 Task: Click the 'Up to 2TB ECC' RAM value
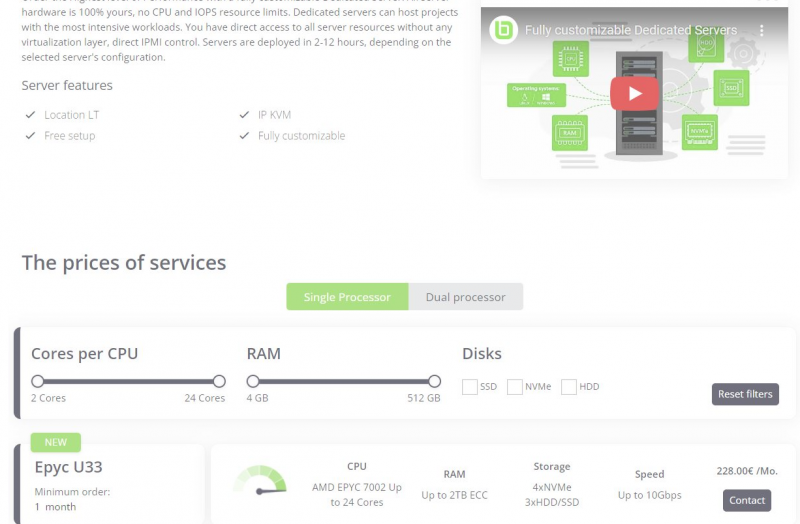point(454,495)
